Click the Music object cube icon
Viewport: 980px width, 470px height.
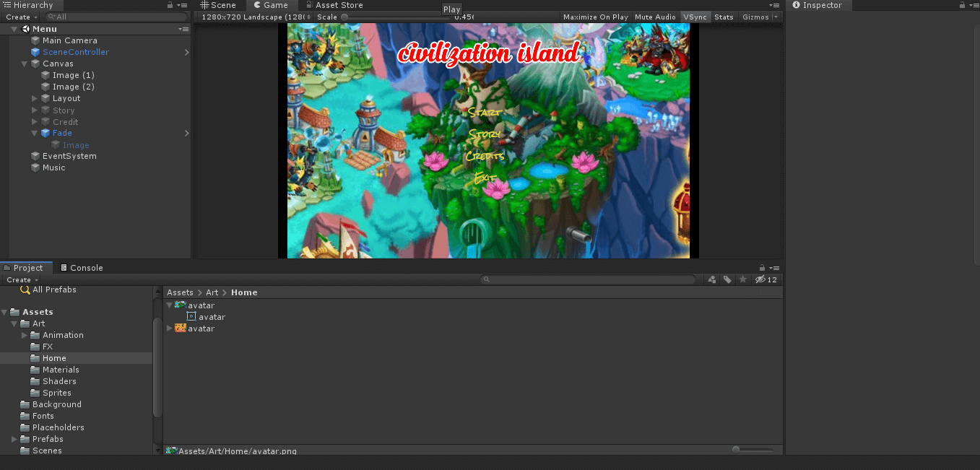coord(35,167)
